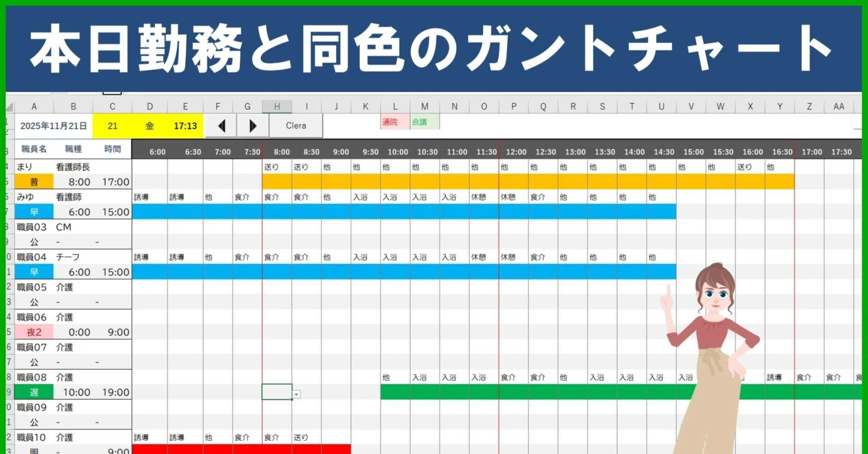The width and height of the screenshot is (868, 454).
Task: Click the blue Gantt bar in 職員04's row
Action: coord(404,272)
